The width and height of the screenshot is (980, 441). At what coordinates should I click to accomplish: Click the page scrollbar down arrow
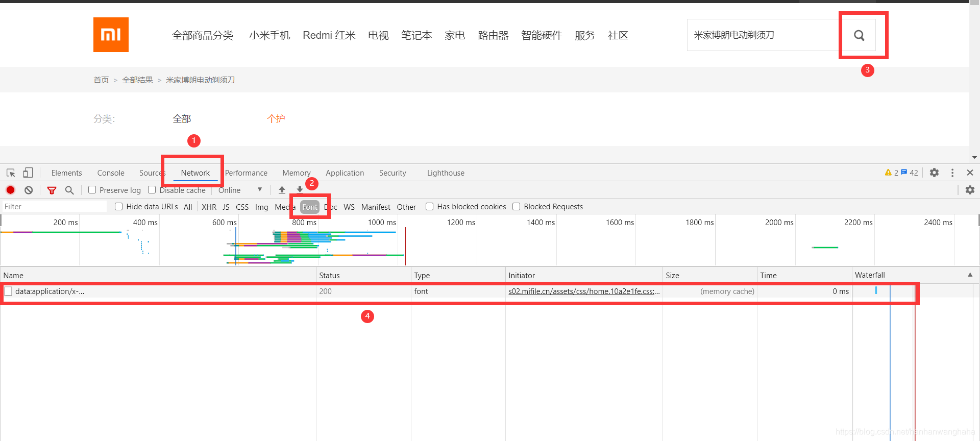[974, 157]
